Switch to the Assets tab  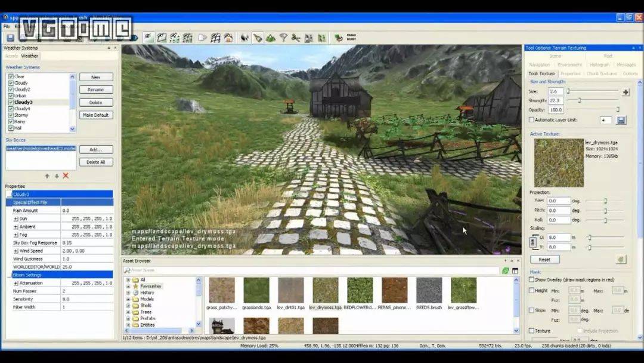point(12,56)
